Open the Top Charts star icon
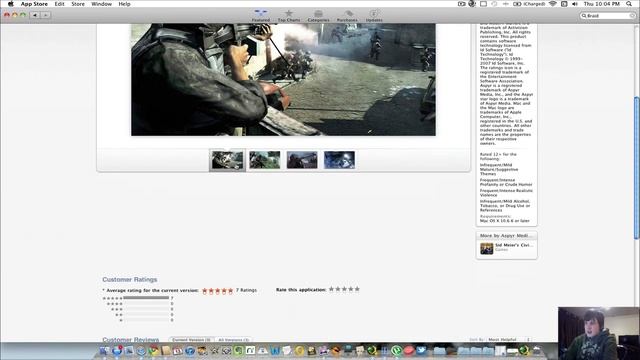Screen dimensions: 640x360 [289, 16]
